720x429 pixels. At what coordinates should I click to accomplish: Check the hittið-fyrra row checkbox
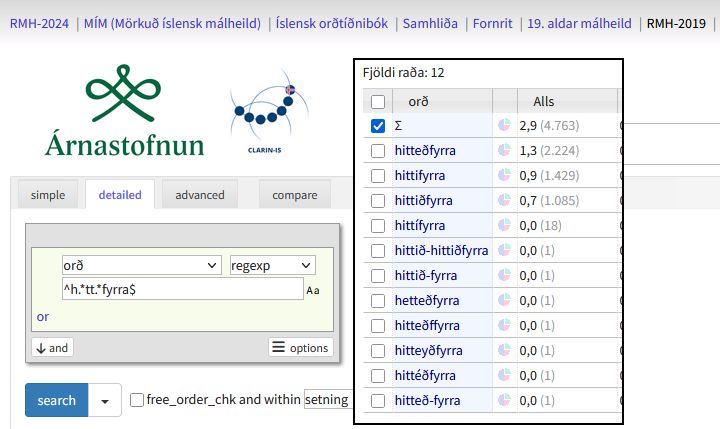(378, 276)
